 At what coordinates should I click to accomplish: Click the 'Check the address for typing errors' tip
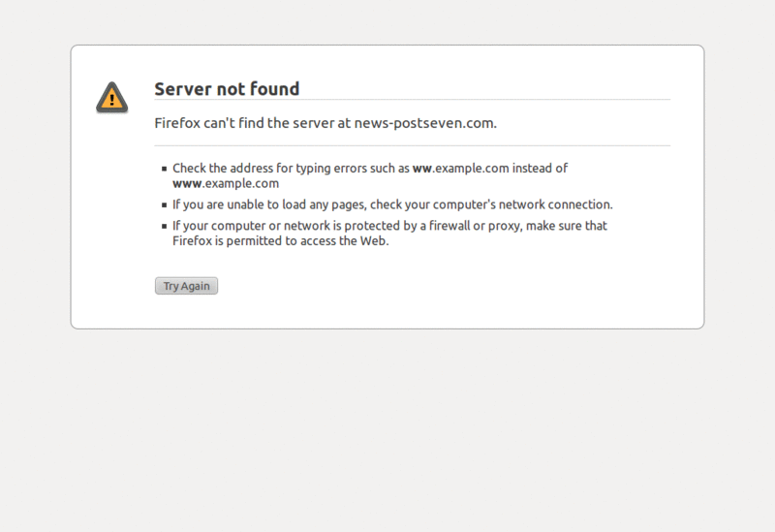coord(370,175)
